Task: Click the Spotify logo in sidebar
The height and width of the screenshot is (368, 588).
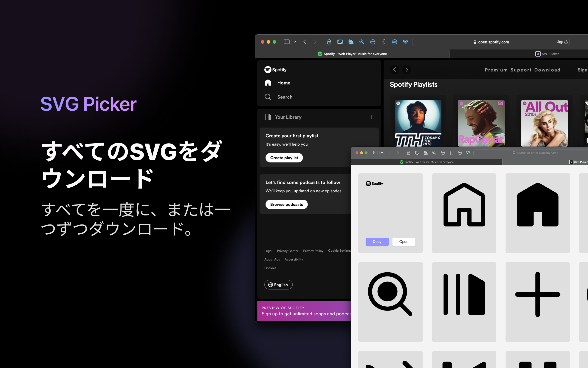Action: (x=276, y=70)
